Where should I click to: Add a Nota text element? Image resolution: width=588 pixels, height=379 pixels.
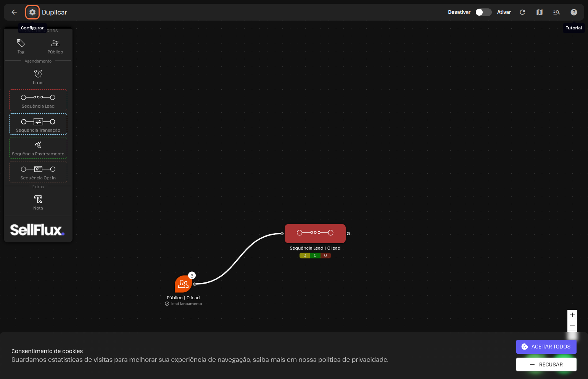[x=38, y=202]
